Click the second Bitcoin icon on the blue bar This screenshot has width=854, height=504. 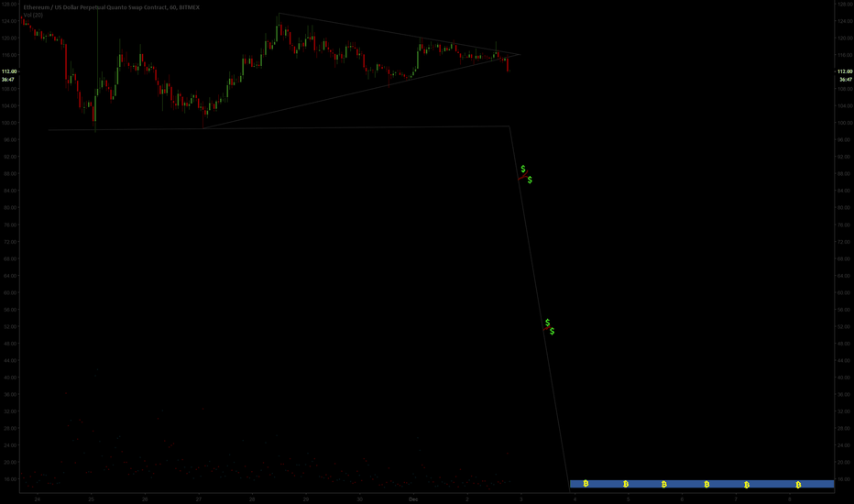click(626, 484)
